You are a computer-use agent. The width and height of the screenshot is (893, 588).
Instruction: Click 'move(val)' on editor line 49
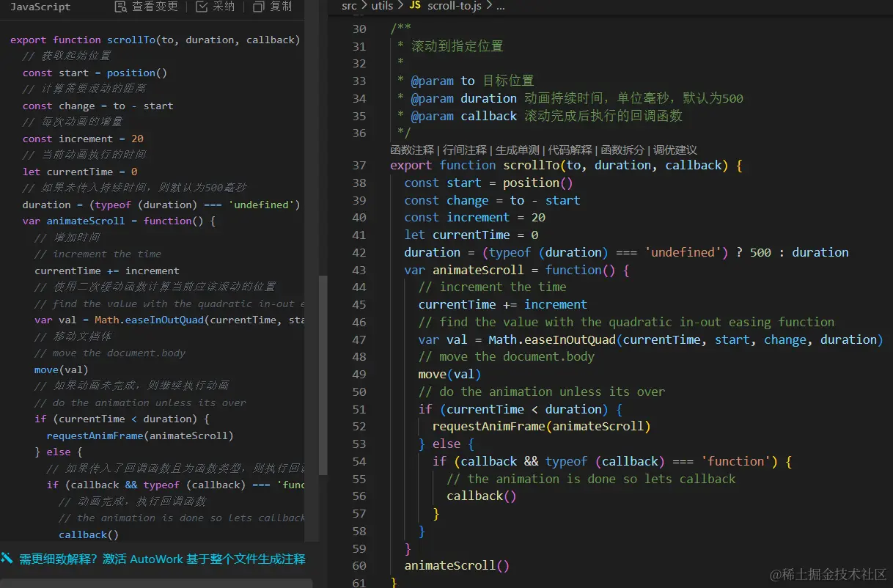(x=449, y=375)
